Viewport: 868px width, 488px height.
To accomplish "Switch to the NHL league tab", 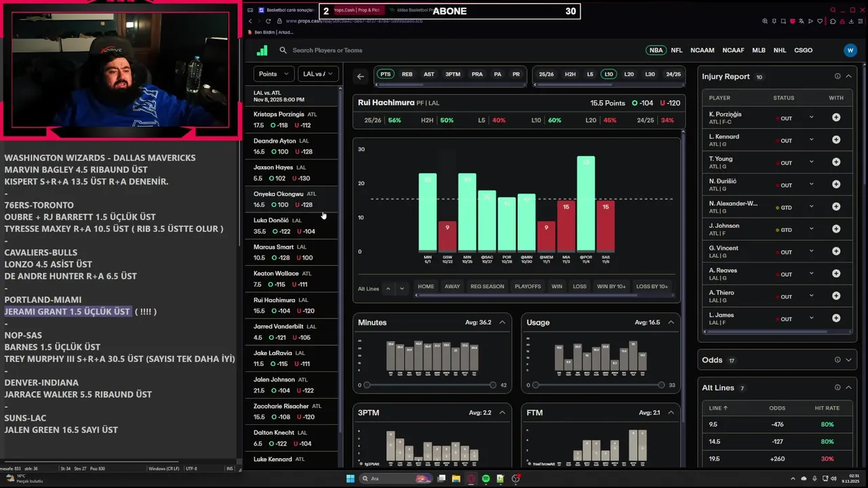I will coord(780,50).
